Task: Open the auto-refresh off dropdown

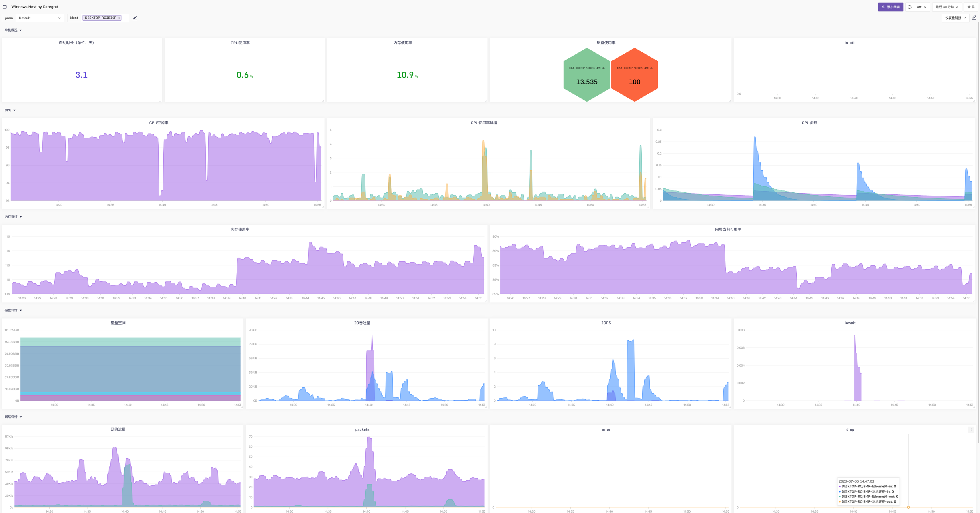Action: click(x=922, y=7)
